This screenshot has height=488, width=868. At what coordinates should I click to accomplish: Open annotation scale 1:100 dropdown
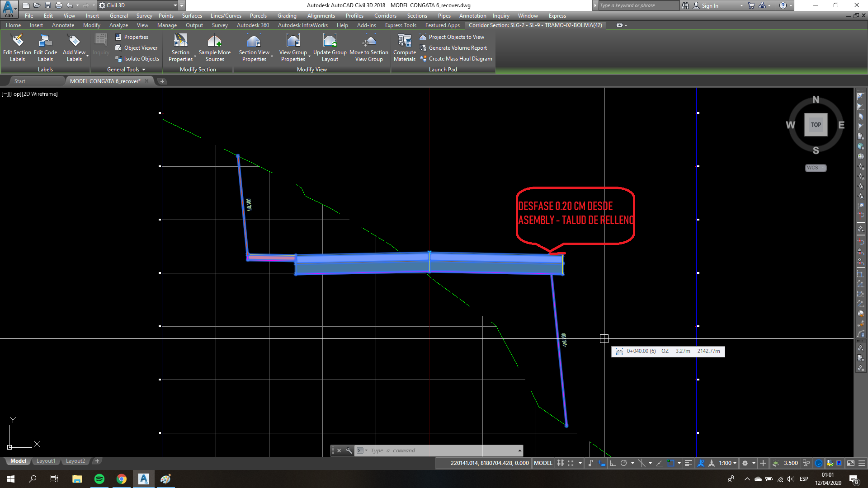click(728, 463)
